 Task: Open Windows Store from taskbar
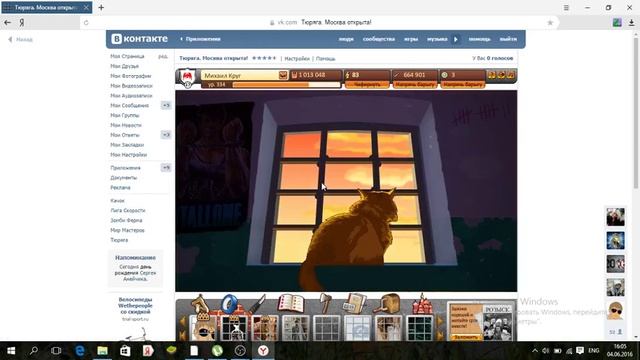[x=125, y=351]
